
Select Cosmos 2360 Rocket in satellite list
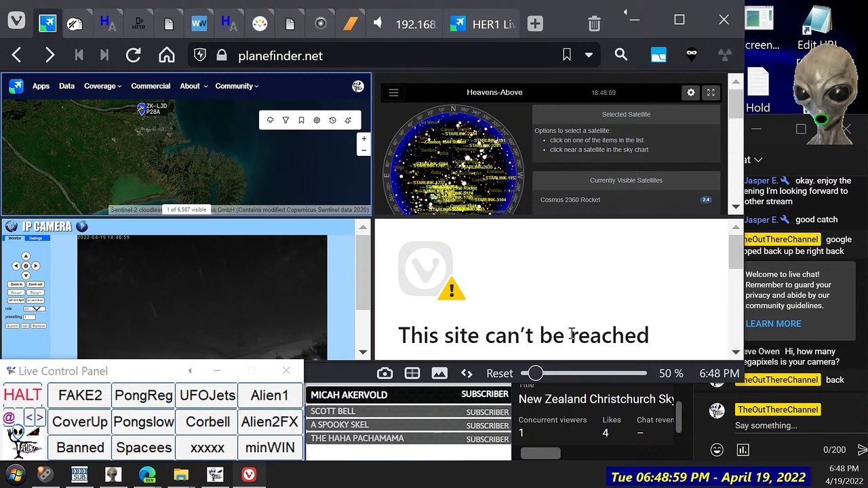tap(626, 200)
